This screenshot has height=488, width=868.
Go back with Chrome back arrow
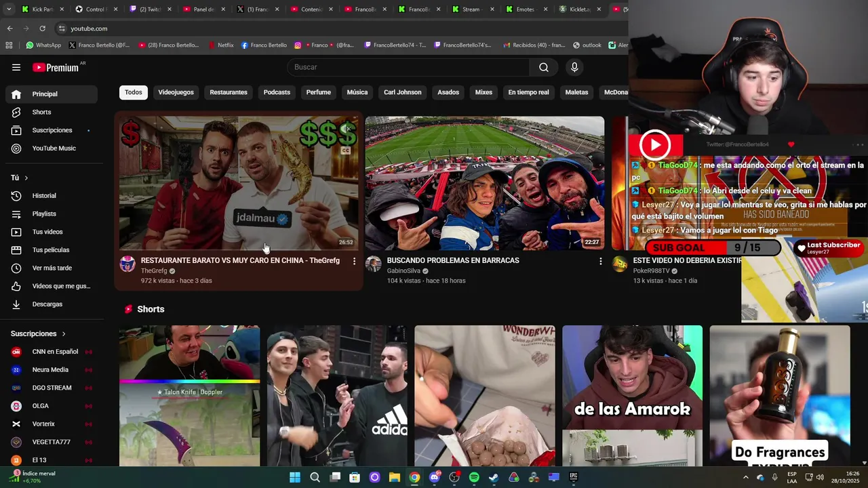pyautogui.click(x=9, y=28)
